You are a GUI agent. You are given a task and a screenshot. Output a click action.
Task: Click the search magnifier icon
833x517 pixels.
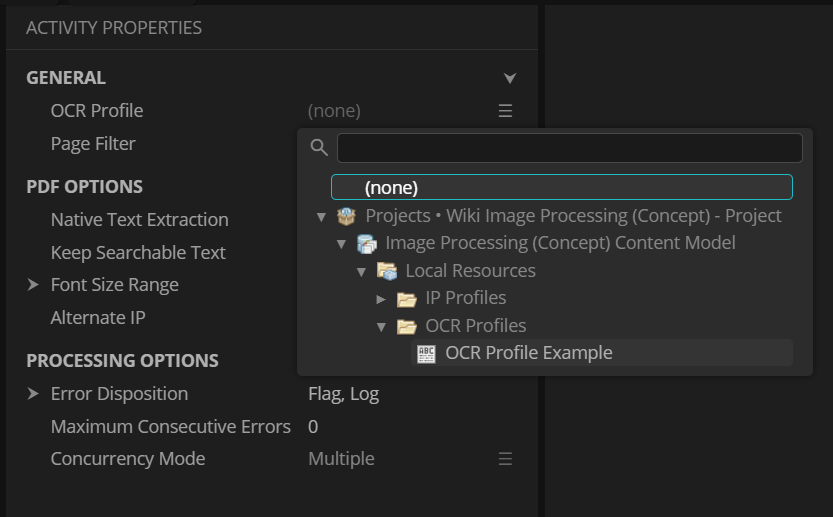[x=319, y=148]
